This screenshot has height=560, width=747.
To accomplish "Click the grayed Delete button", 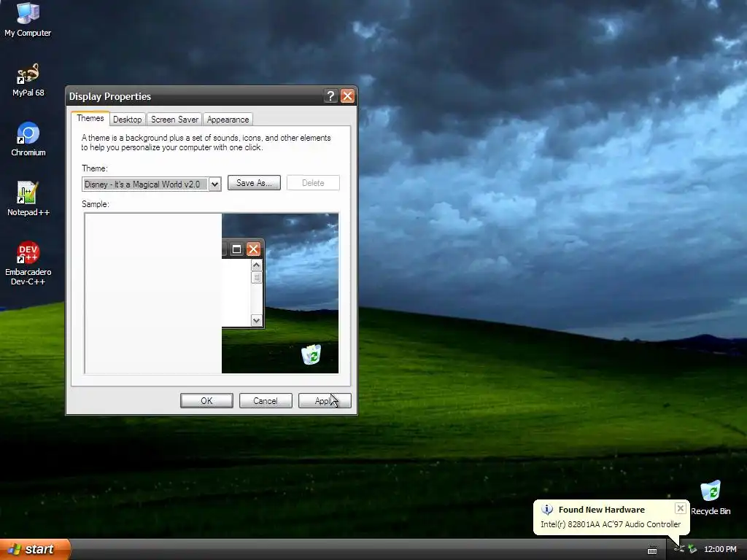I will (x=313, y=183).
